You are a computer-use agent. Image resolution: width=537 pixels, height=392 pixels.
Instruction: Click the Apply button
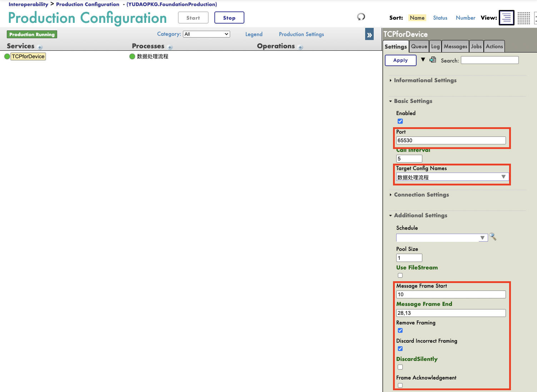pos(401,60)
